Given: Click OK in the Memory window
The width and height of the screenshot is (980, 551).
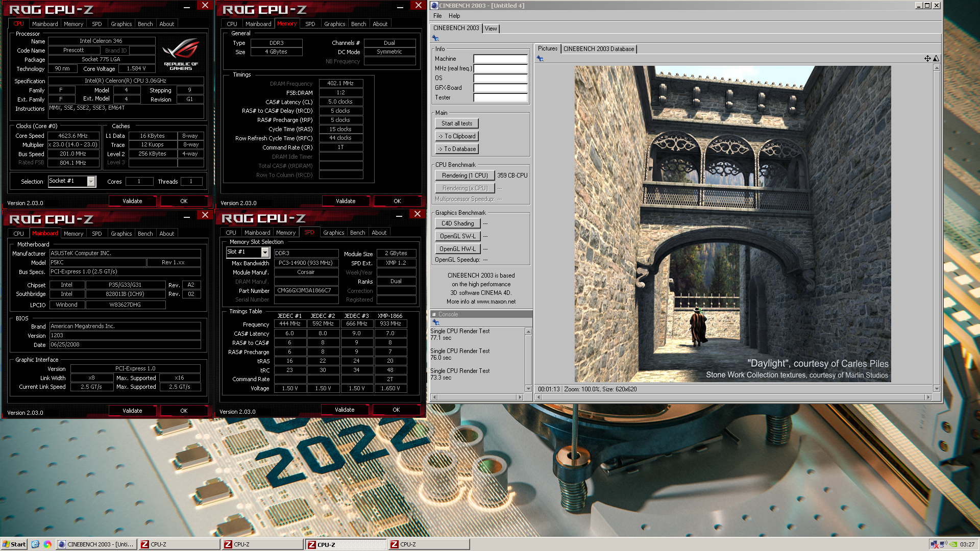Looking at the screenshot, I should [397, 201].
